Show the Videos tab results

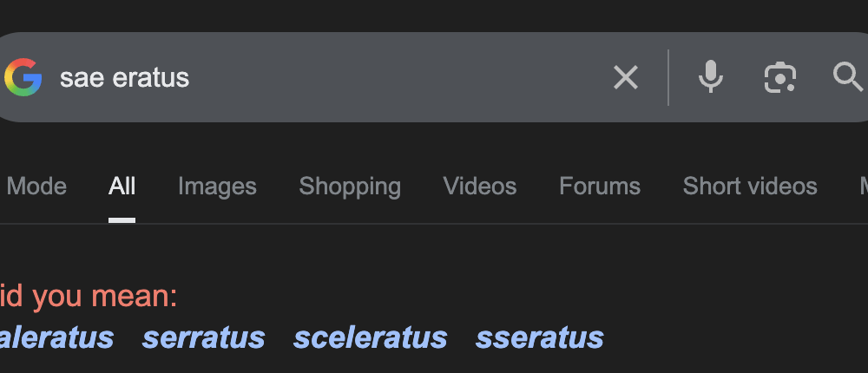479,186
